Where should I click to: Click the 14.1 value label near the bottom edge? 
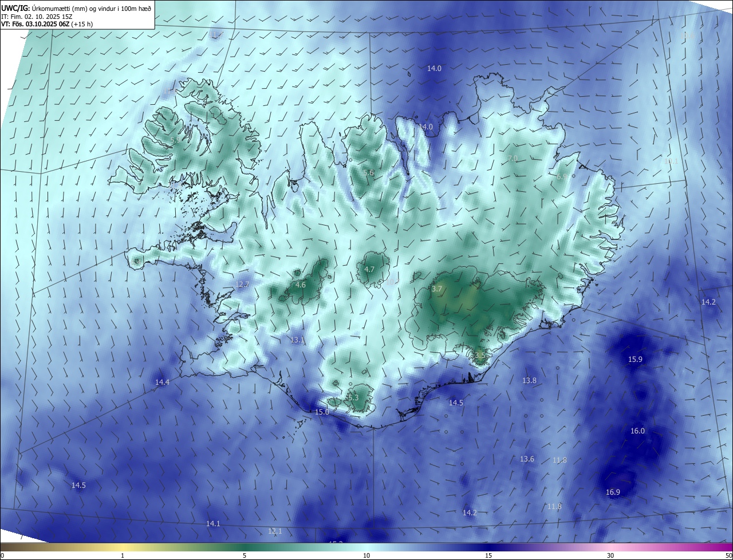tap(212, 523)
